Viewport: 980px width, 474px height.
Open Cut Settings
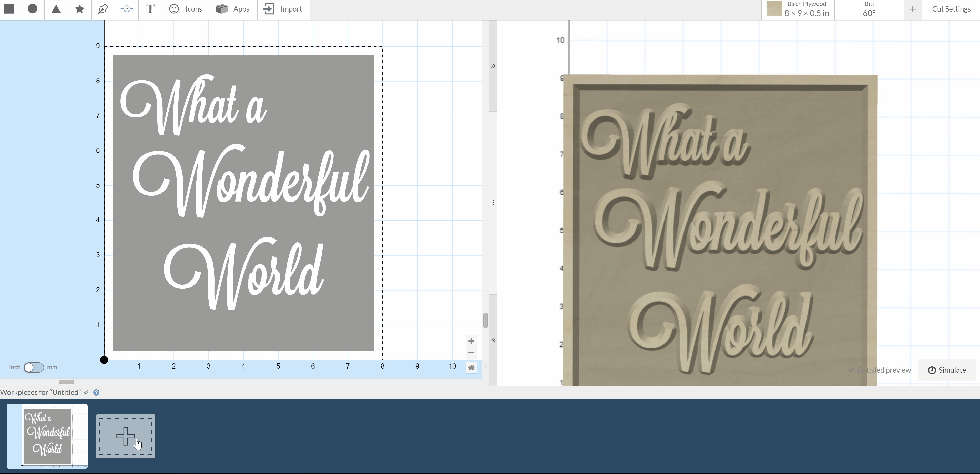(x=951, y=9)
